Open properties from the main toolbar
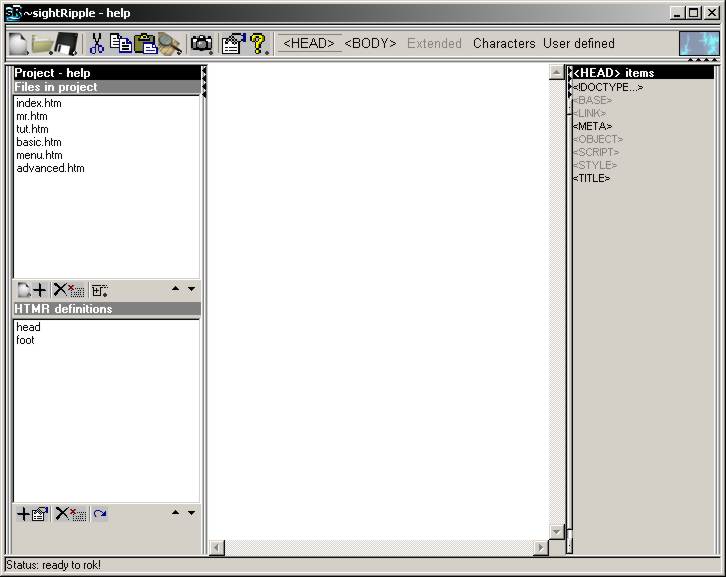 tap(233, 44)
